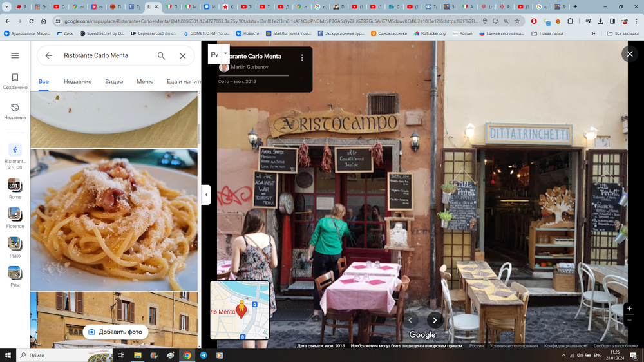Open Chrome downloads icon

(600, 21)
